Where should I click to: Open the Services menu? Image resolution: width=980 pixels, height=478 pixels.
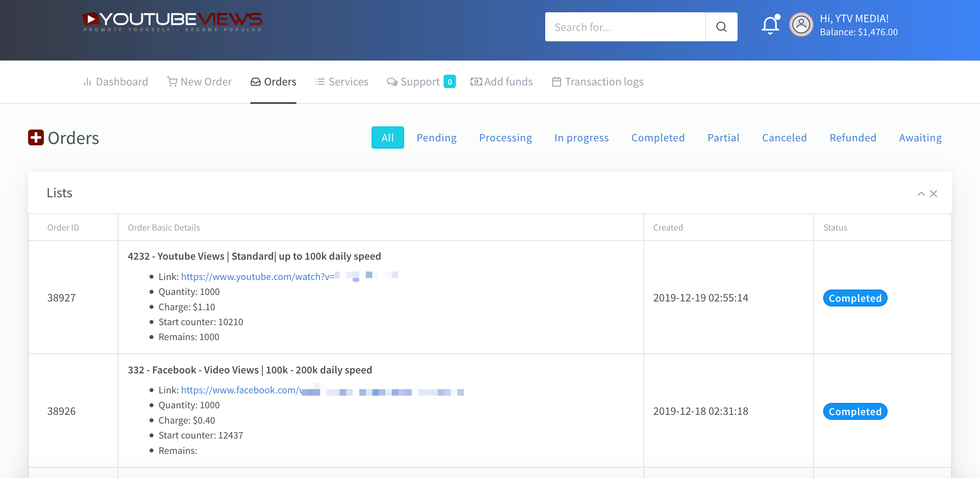[342, 82]
